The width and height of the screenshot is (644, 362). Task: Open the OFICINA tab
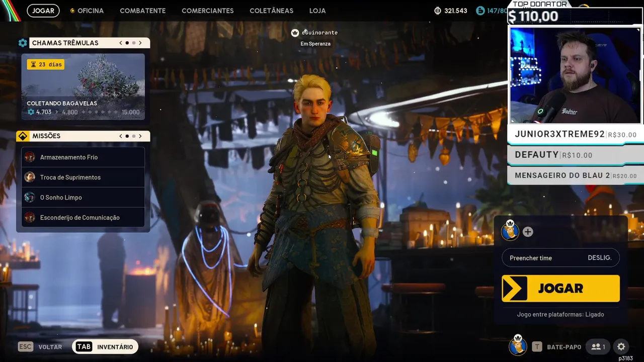click(87, 11)
